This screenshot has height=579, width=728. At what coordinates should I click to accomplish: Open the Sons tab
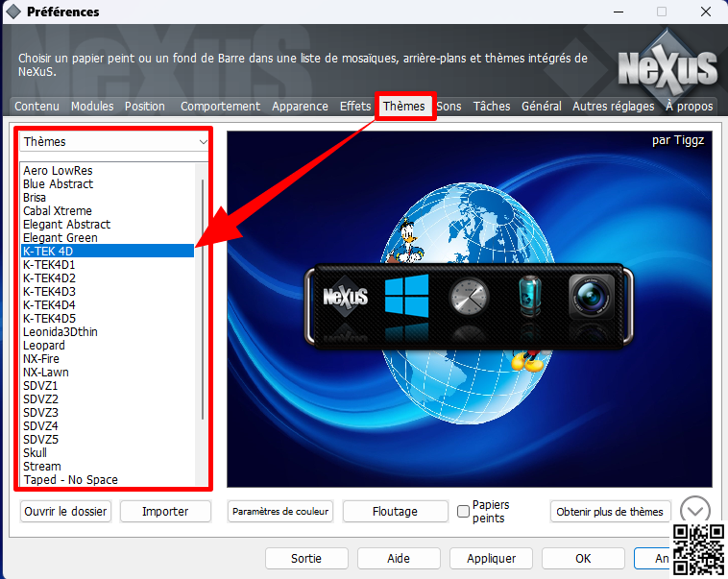pyautogui.click(x=449, y=107)
